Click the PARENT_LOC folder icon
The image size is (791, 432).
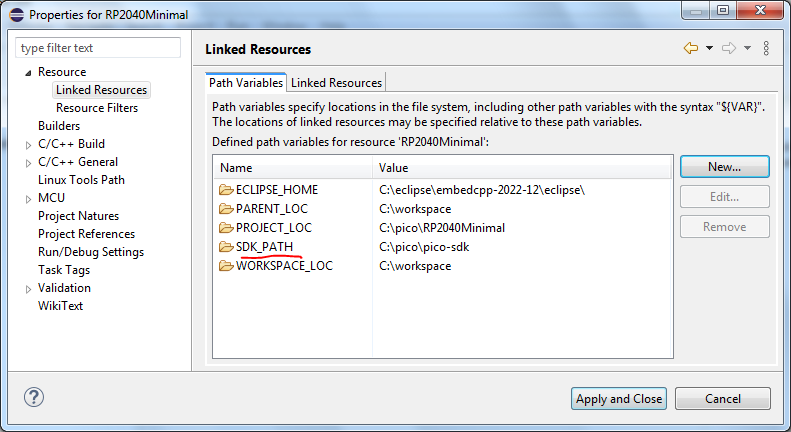(x=226, y=209)
